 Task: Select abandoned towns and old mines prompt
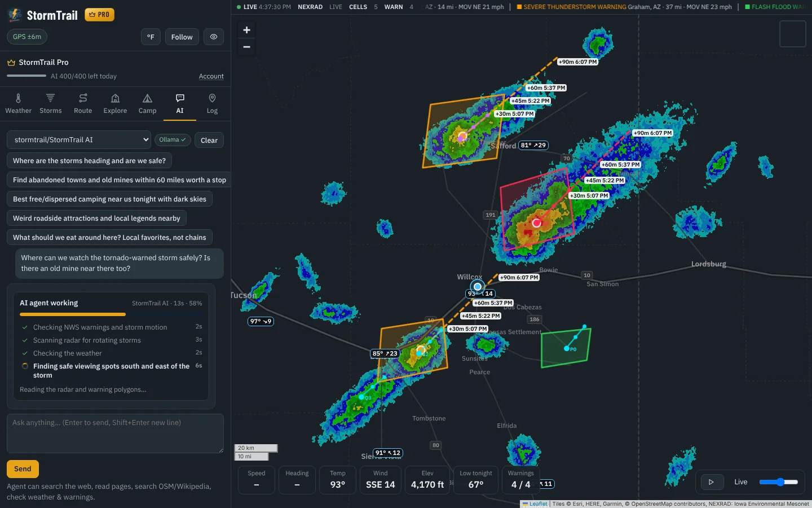[119, 180]
